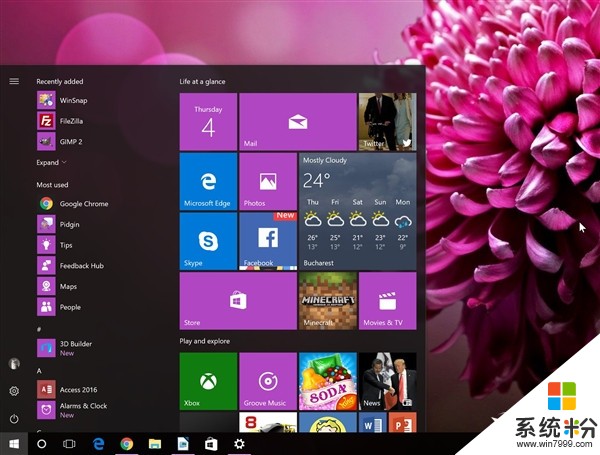Launch the Minecraft tile
Viewport: 600px width, 455px height.
[x=328, y=301]
